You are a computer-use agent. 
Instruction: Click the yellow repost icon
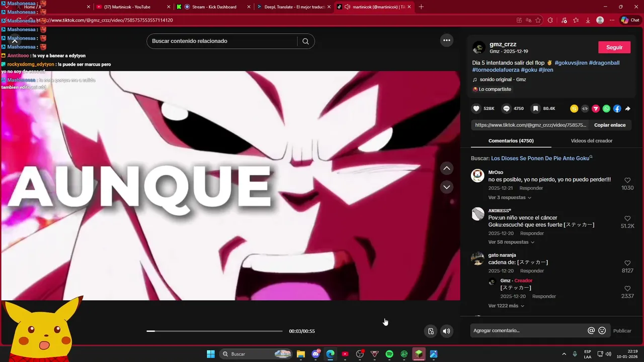pyautogui.click(x=574, y=109)
